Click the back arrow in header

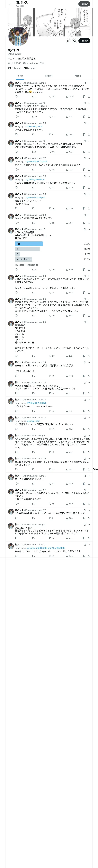click(x=9, y=4)
